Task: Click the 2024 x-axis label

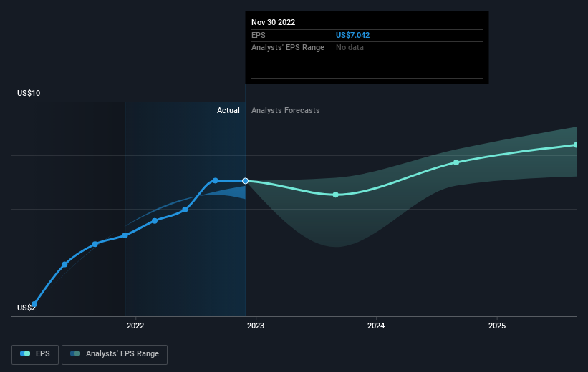Action: [376, 325]
